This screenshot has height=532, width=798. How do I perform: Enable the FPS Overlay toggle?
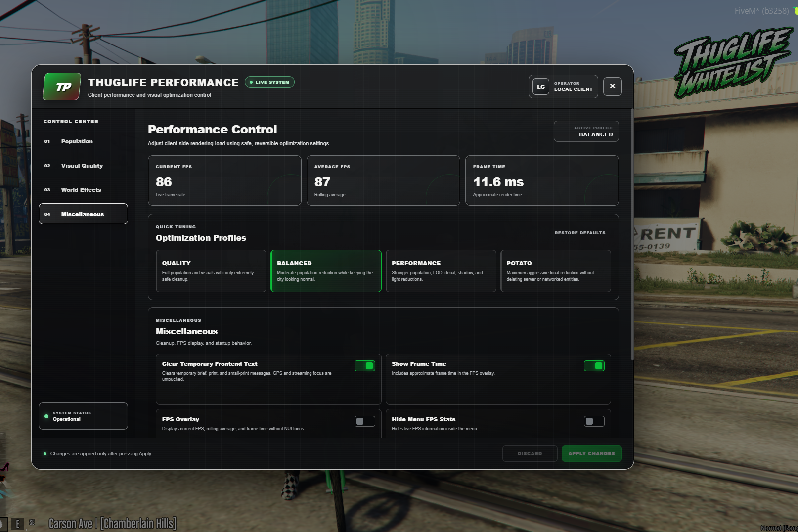pyautogui.click(x=365, y=421)
